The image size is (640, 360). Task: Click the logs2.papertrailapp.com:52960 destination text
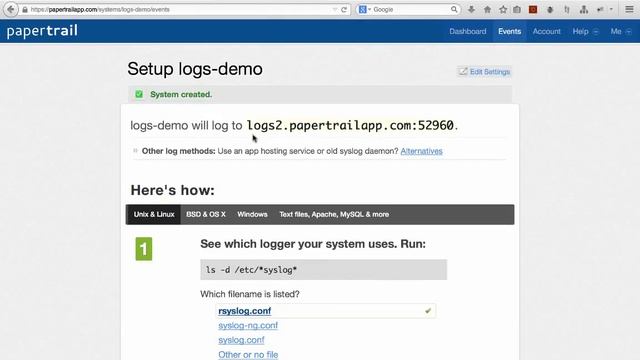(x=350, y=125)
